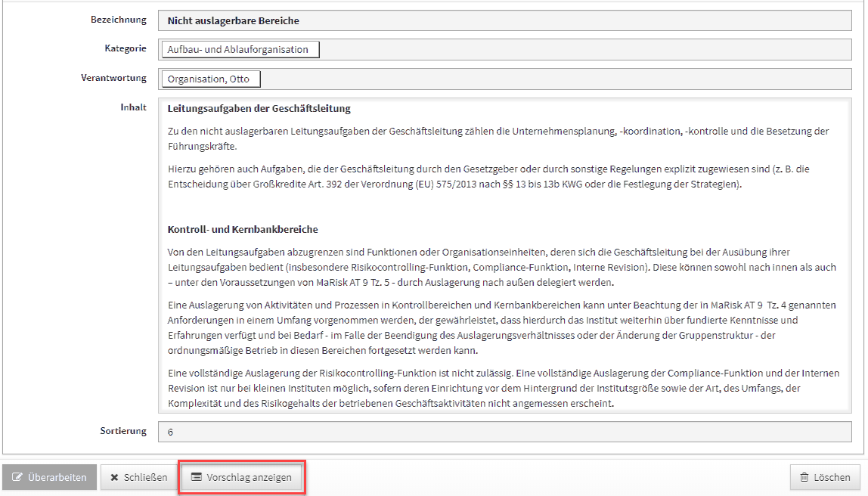868x496 pixels.
Task: Click the heading 'Kontroll- und Kernbankbereiche'
Action: tap(245, 227)
